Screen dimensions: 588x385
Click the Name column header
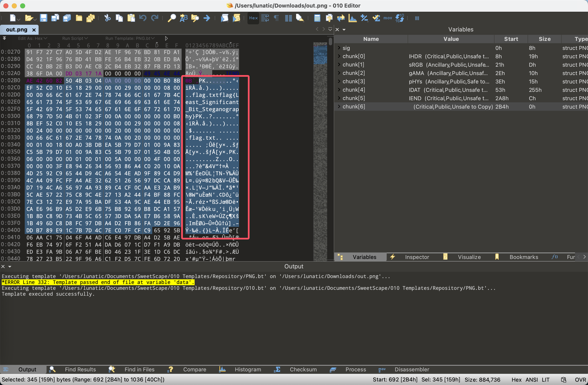(x=371, y=39)
